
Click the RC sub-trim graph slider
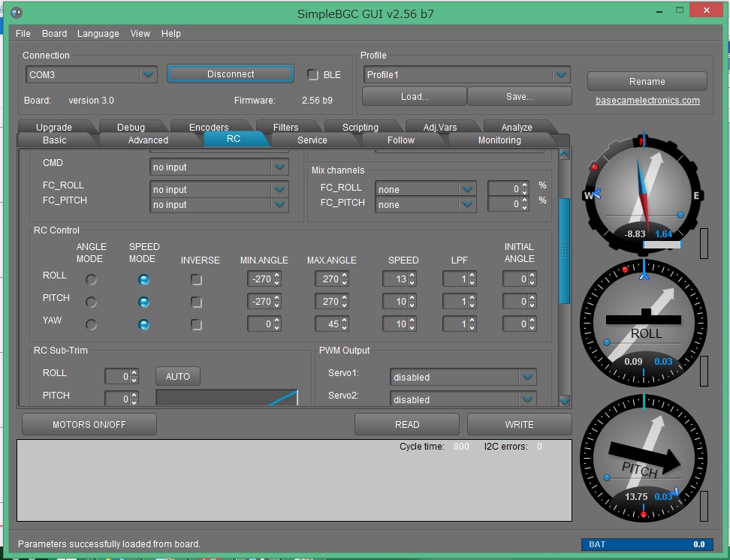(227, 398)
